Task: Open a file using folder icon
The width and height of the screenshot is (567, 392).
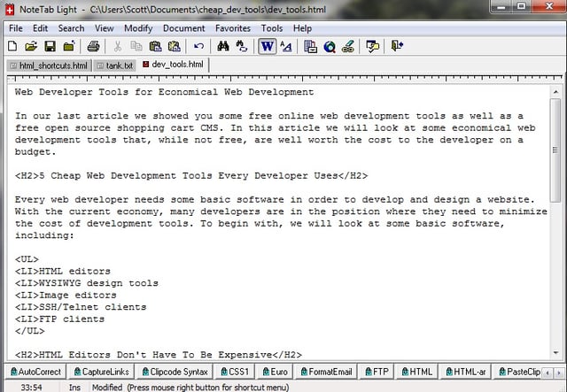Action: pos(31,46)
